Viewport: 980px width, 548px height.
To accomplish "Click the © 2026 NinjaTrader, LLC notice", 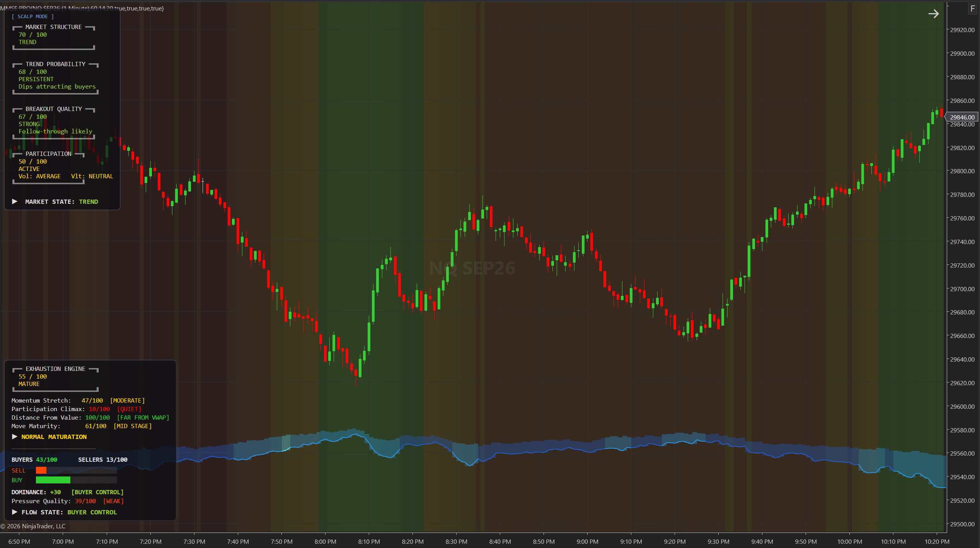I will click(x=33, y=526).
